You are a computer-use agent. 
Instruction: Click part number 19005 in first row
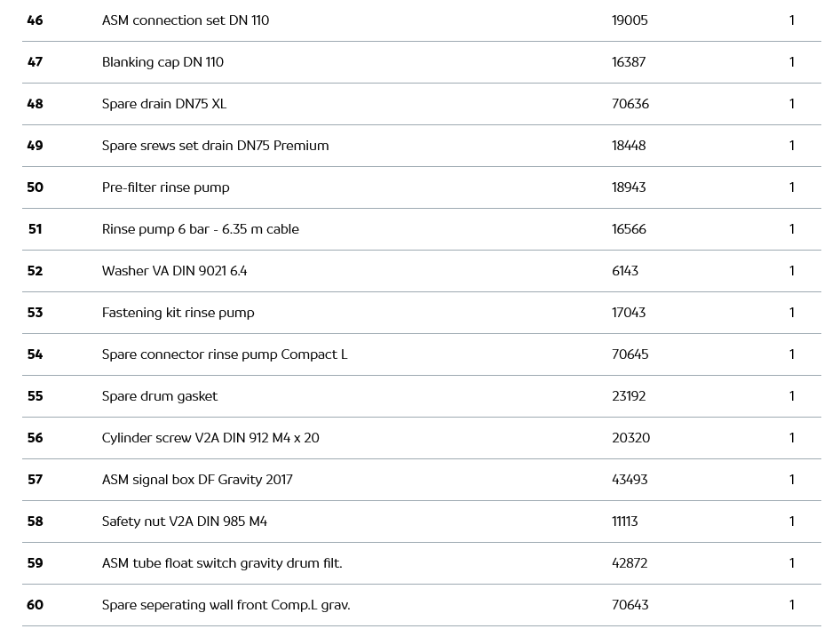click(x=630, y=20)
